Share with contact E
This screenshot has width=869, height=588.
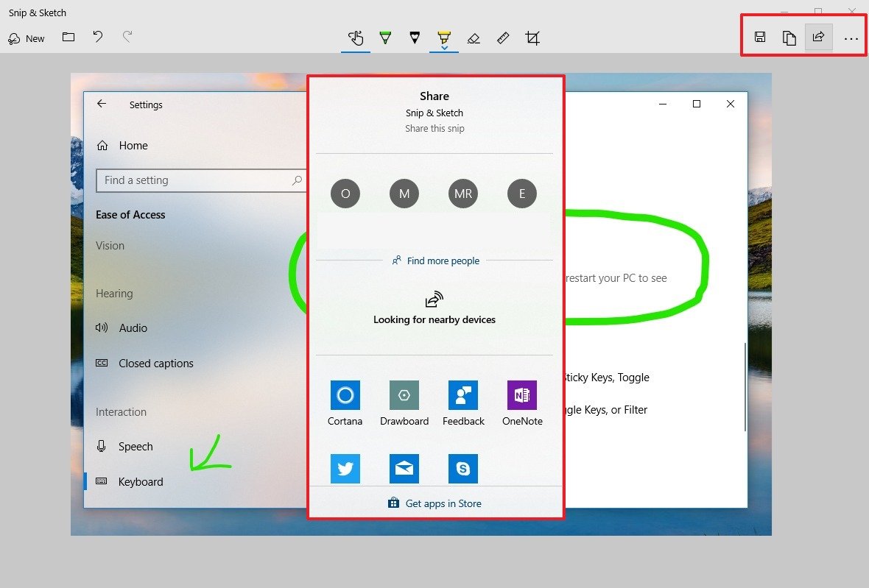[x=522, y=194]
